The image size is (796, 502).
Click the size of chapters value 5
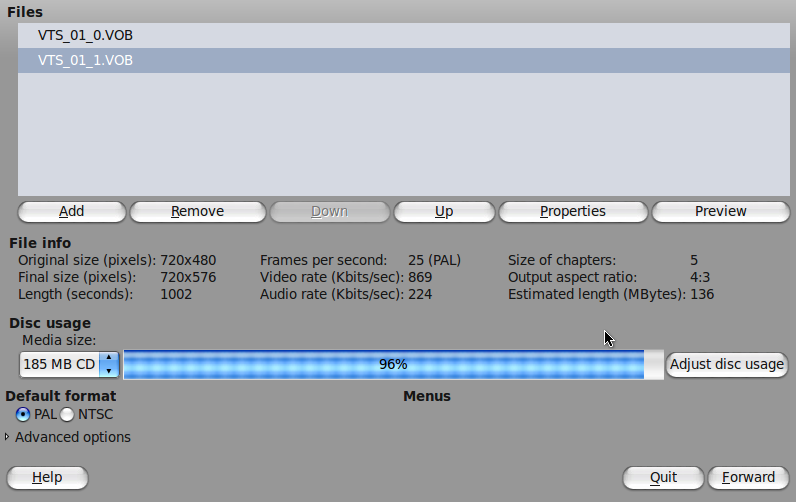(694, 260)
